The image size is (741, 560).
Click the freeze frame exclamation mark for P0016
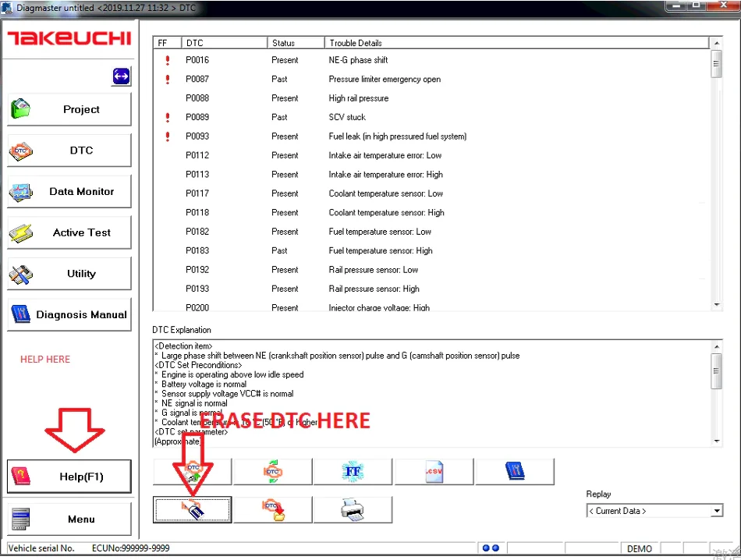click(167, 60)
